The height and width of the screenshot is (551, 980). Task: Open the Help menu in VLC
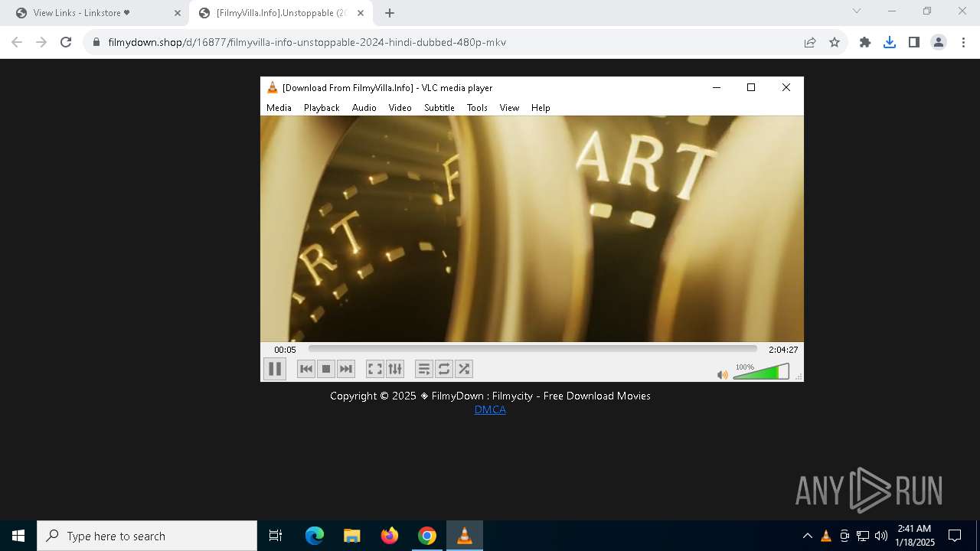click(x=541, y=108)
